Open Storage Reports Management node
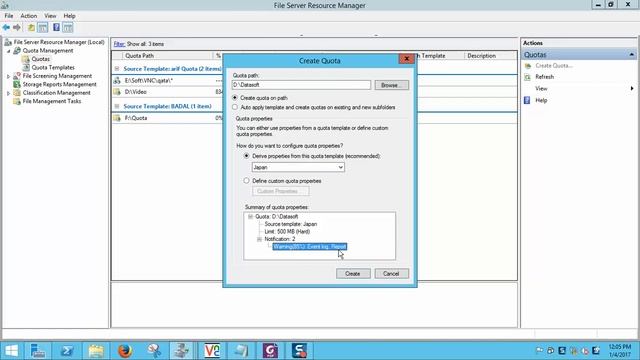This screenshot has height=360, width=640. [x=60, y=84]
